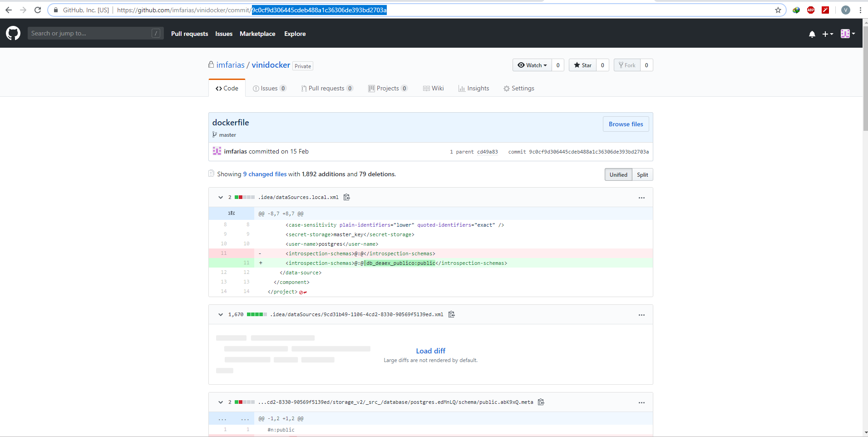Click imfarias commit author avatar

217,151
